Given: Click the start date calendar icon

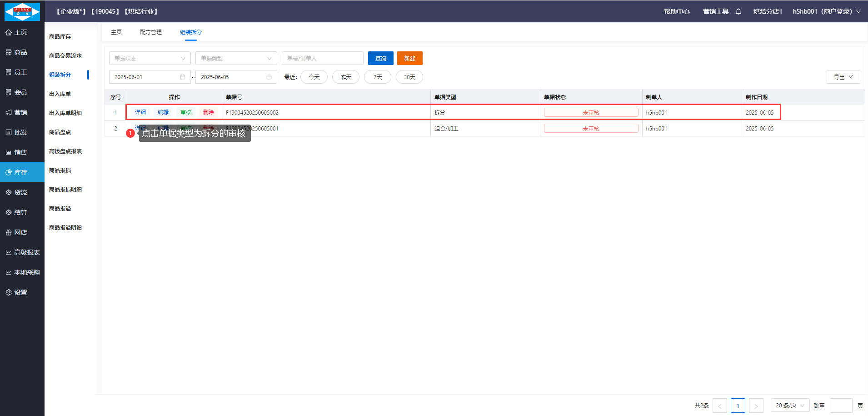Looking at the screenshot, I should point(183,77).
